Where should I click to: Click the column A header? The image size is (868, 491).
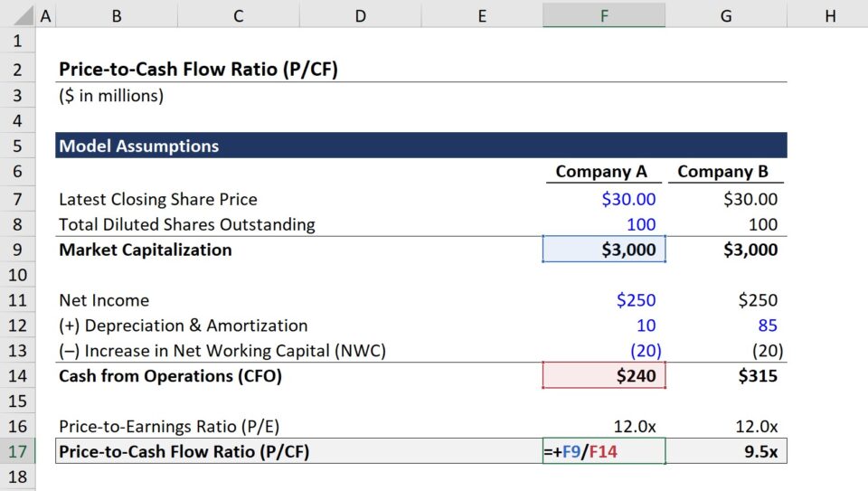45,14
